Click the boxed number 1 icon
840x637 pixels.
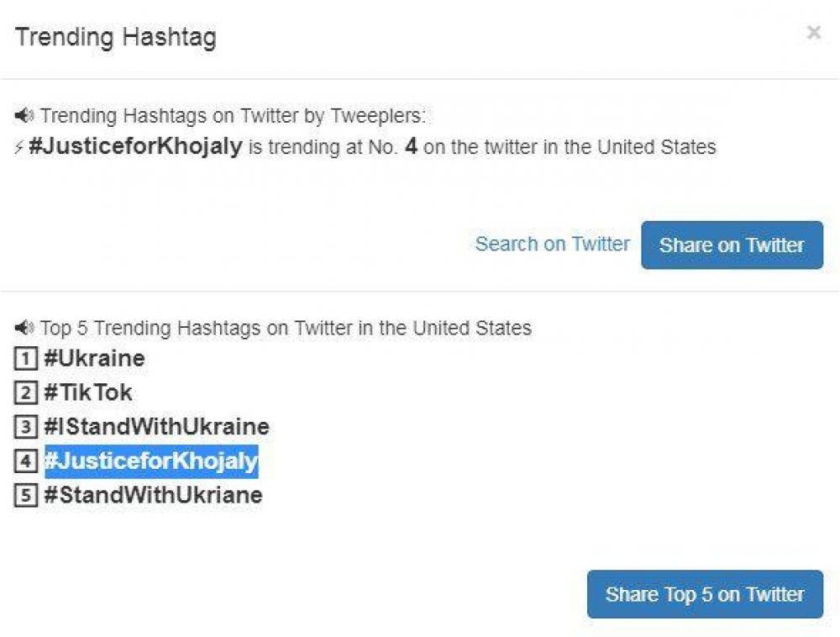(x=26, y=359)
